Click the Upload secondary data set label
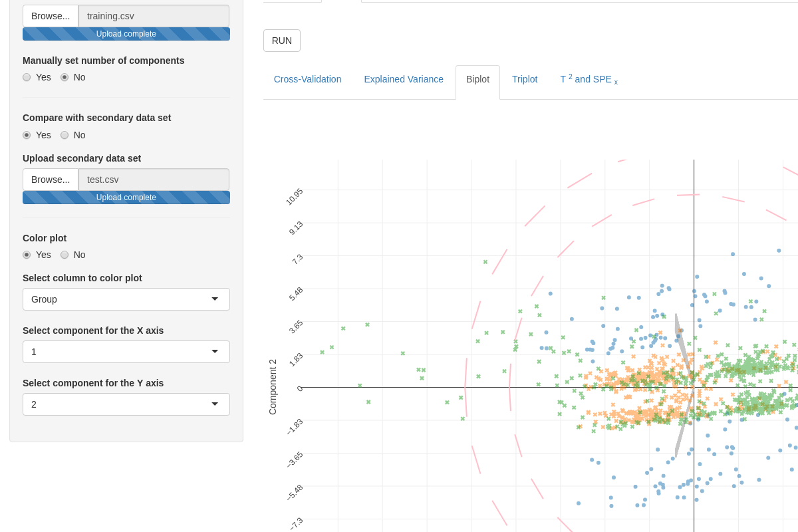 coord(82,158)
